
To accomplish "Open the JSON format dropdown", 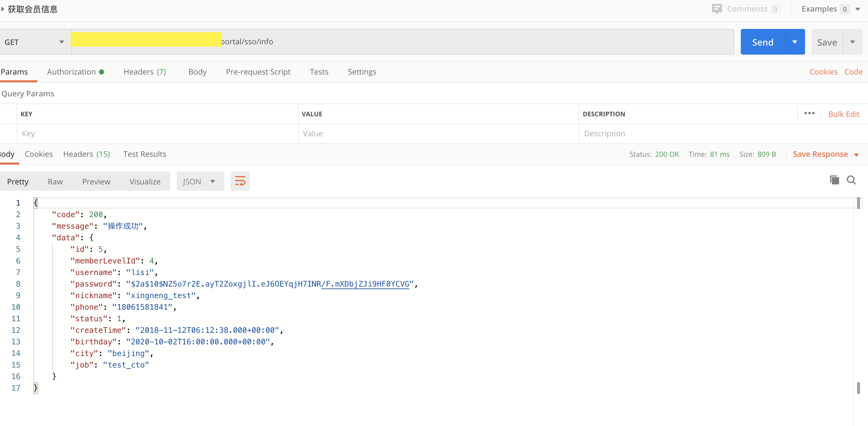I will tap(200, 182).
